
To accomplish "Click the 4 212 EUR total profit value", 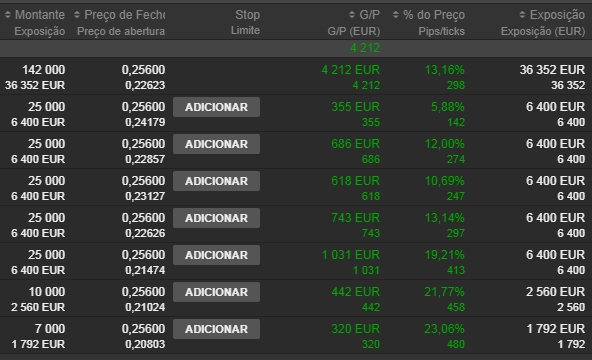I will (350, 70).
